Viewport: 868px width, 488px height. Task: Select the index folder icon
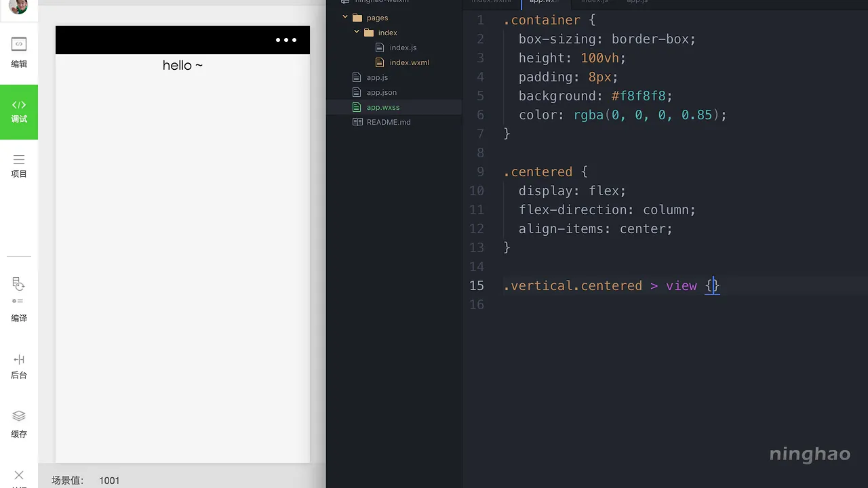click(x=369, y=33)
